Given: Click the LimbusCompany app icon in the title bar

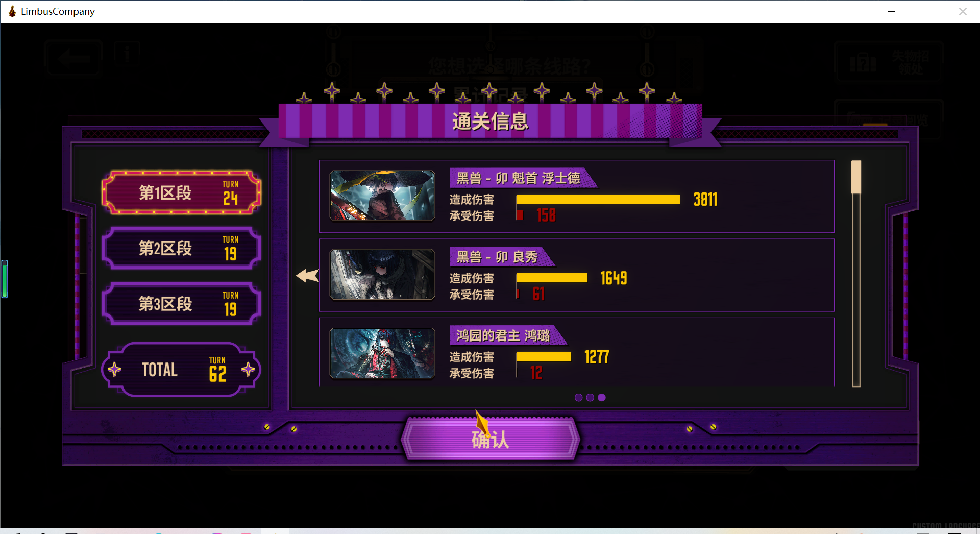Looking at the screenshot, I should coord(12,11).
